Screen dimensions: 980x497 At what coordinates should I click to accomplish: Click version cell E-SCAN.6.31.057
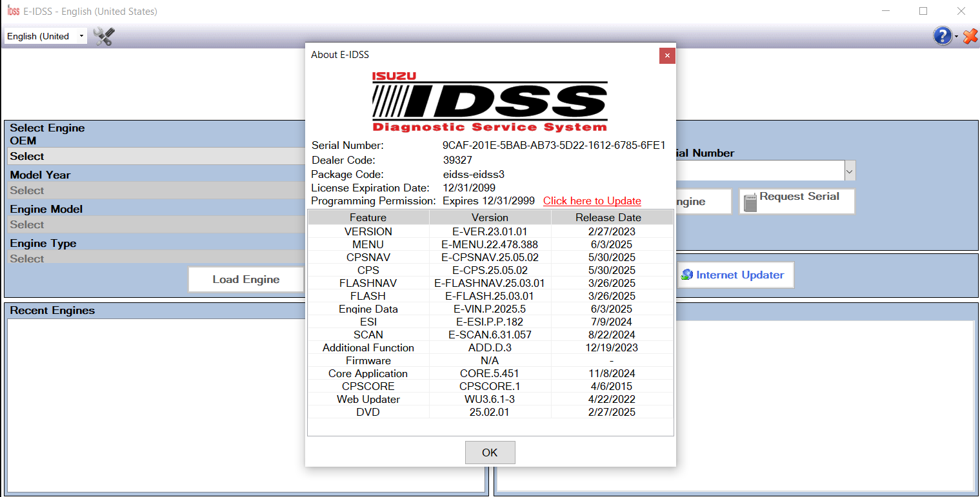[490, 335]
